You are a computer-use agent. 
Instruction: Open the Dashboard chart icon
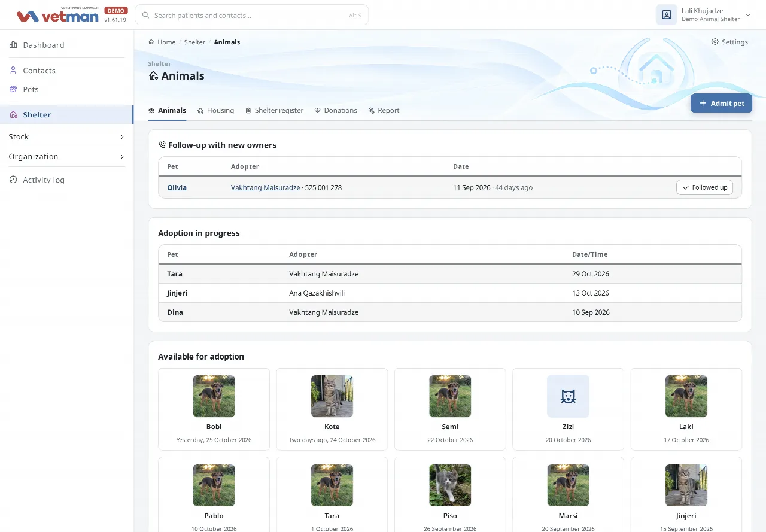coord(13,45)
